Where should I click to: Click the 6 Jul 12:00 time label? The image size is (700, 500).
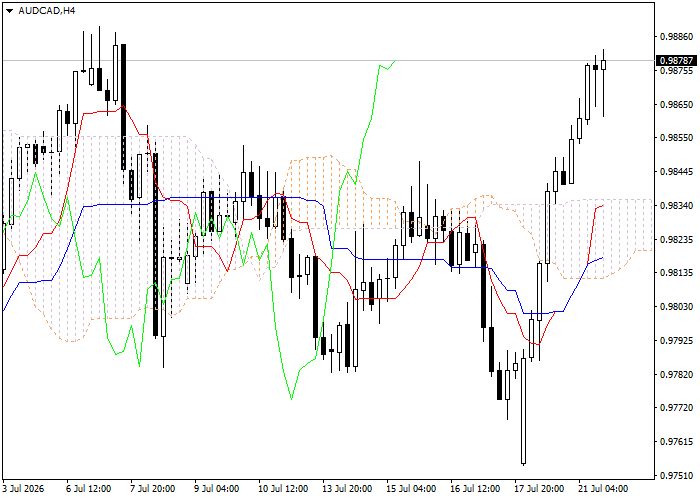tap(88, 489)
